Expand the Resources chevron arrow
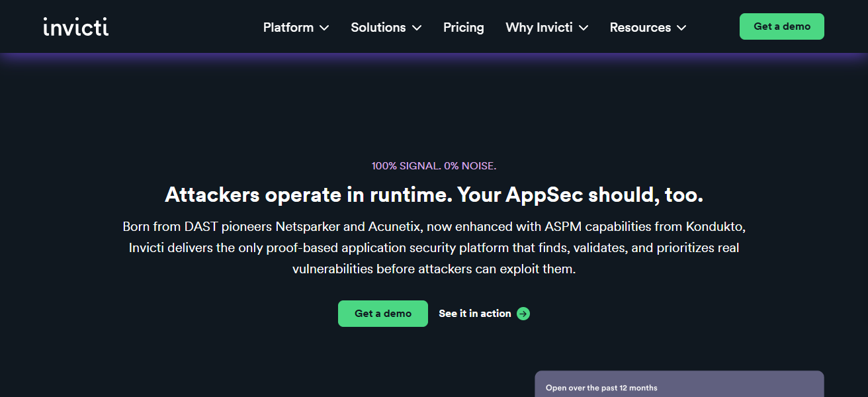The image size is (868, 397). pos(681,28)
